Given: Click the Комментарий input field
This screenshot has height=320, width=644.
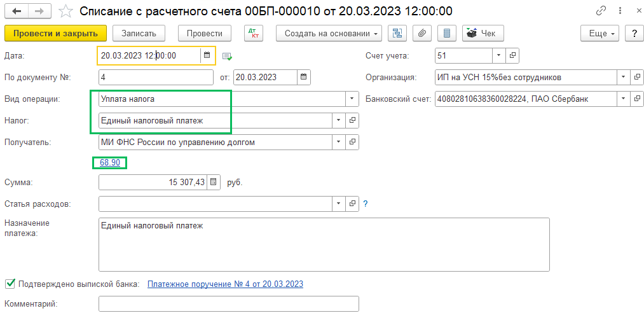Looking at the screenshot, I should [x=229, y=304].
